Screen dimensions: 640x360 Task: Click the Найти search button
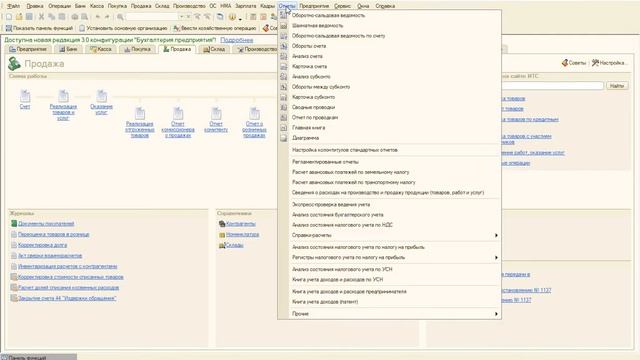pyautogui.click(x=616, y=86)
